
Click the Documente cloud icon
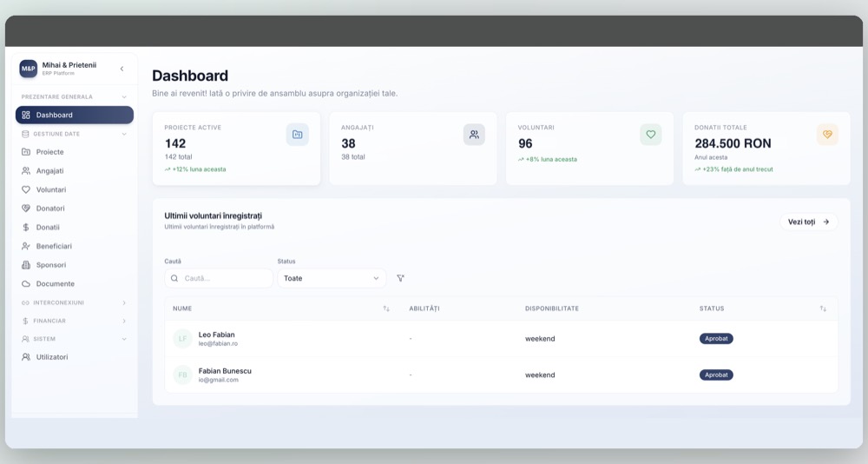(x=26, y=284)
